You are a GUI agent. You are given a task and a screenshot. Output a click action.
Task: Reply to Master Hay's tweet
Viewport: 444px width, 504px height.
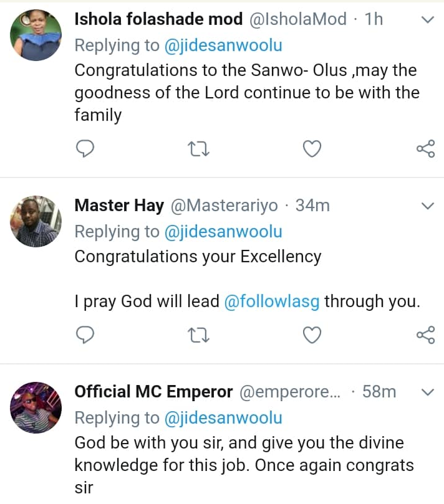point(84,335)
